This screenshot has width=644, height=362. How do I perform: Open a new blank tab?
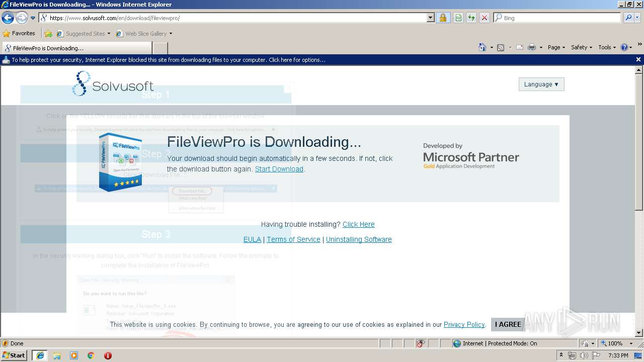click(160, 48)
